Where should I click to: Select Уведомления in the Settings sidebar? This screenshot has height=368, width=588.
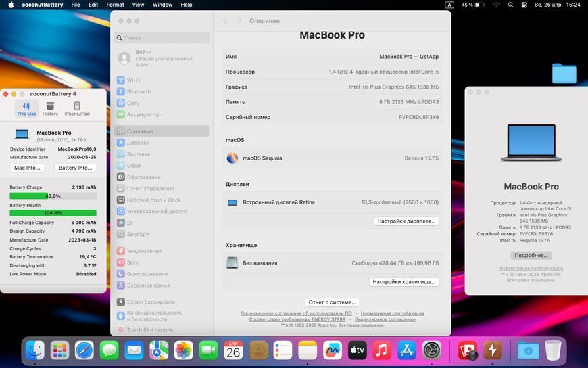click(x=162, y=251)
